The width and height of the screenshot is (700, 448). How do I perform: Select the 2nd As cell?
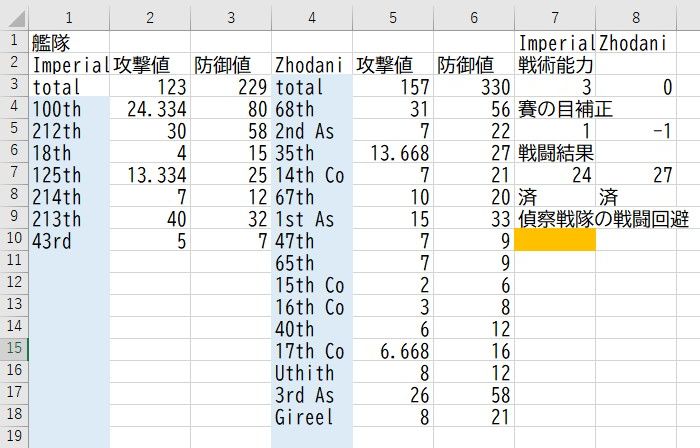312,130
